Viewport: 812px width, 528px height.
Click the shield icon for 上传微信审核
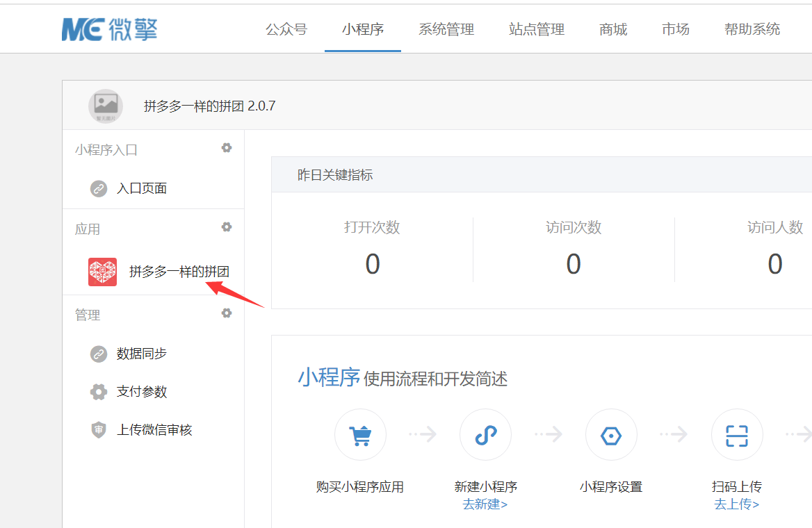click(99, 429)
